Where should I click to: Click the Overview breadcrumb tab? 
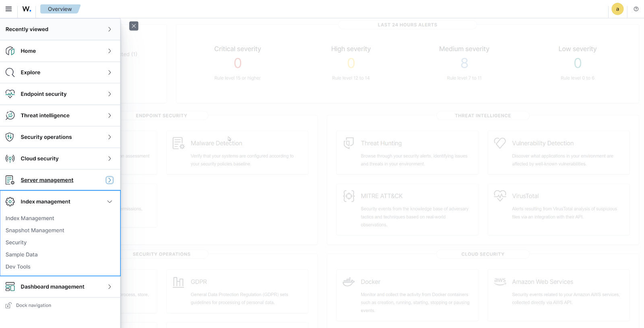pyautogui.click(x=60, y=9)
